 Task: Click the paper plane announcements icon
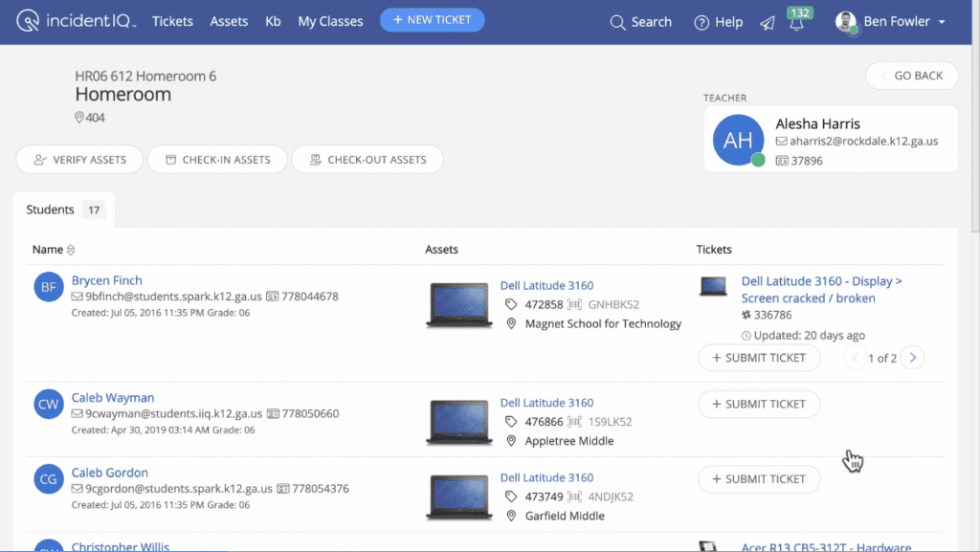tap(768, 23)
